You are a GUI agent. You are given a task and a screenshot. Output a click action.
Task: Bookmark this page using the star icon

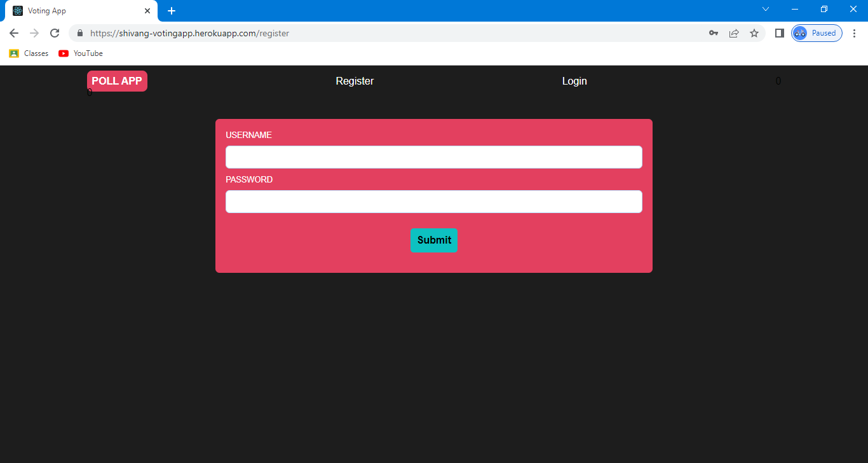tap(754, 33)
